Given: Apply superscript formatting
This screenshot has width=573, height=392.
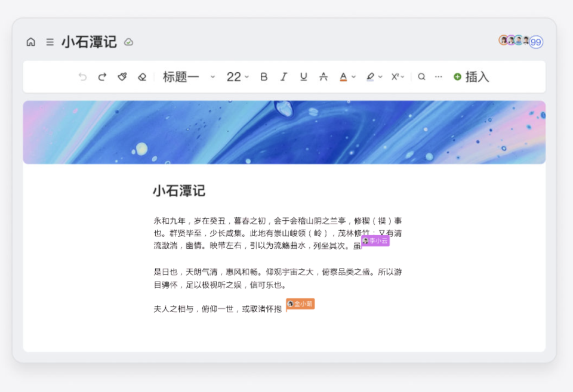Looking at the screenshot, I should click(x=396, y=76).
